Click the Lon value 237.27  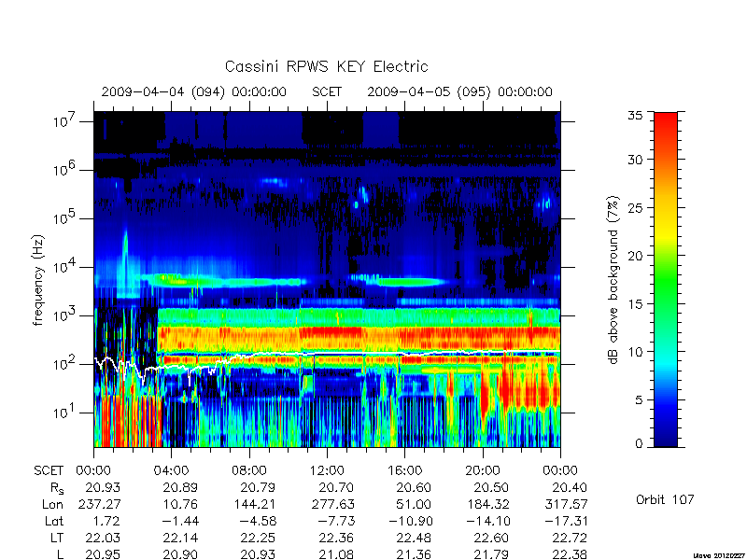99,504
